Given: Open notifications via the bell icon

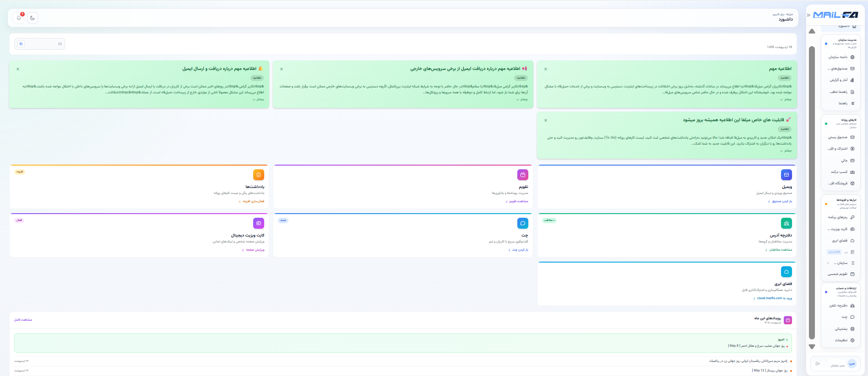Looking at the screenshot, I should [x=19, y=18].
